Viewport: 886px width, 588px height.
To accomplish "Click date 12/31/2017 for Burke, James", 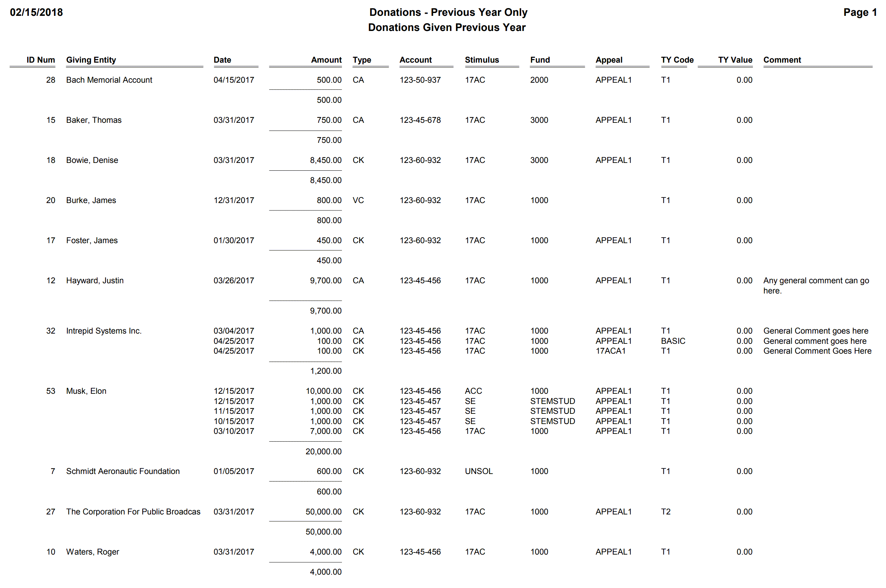I will 234,200.
